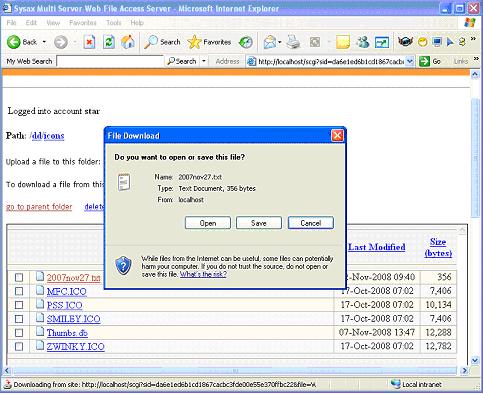Click the horizontal scrollbar right arrow

[x=464, y=370]
